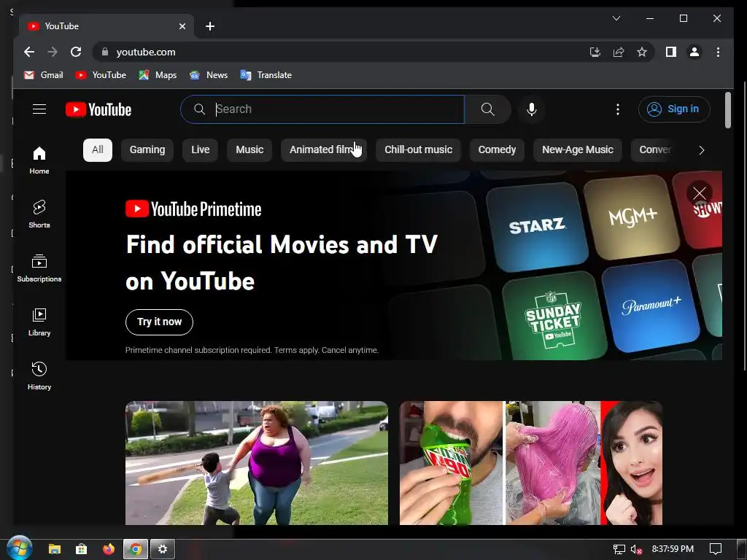Open File Explorer from the taskbar
The height and width of the screenshot is (560, 747).
(55, 549)
